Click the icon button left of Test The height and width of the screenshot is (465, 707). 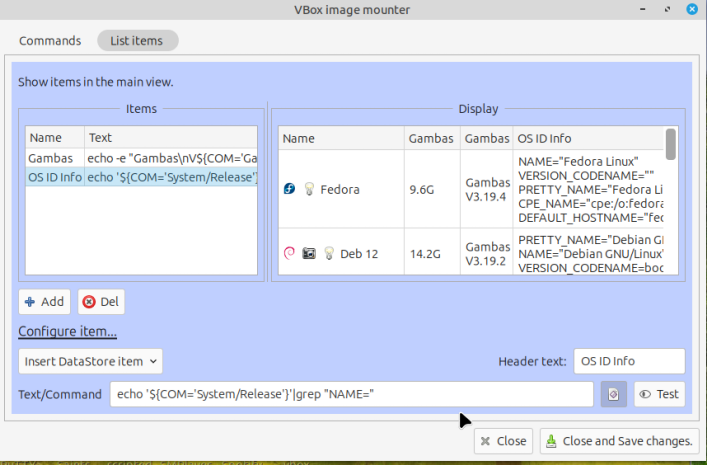click(614, 394)
